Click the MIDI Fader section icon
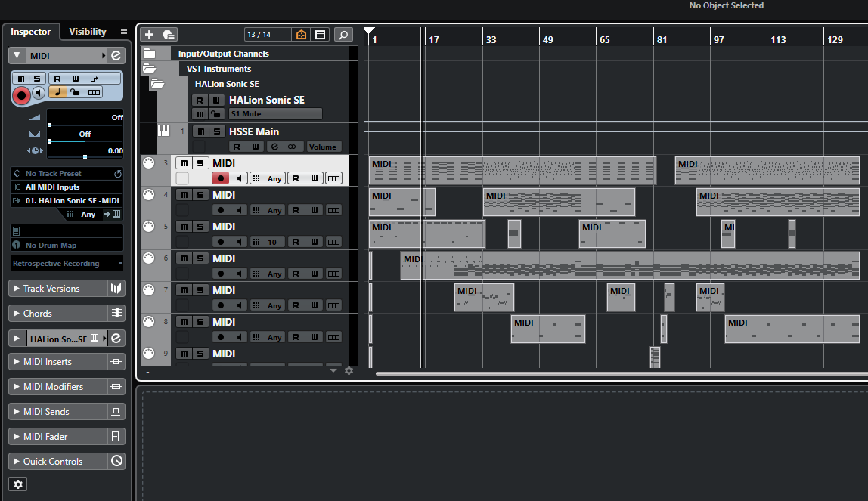Screen dimensions: 868x501 tap(116, 436)
